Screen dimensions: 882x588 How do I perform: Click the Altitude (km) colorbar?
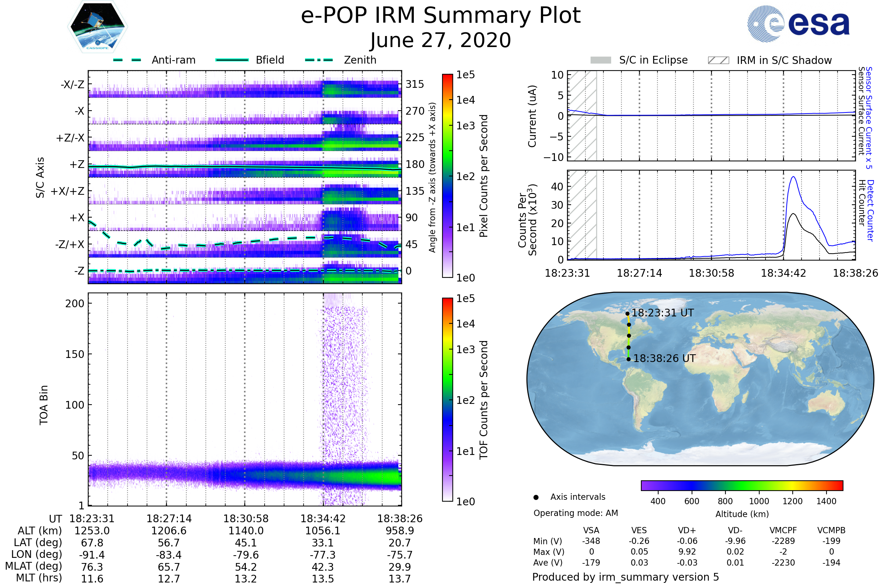pyautogui.click(x=742, y=485)
